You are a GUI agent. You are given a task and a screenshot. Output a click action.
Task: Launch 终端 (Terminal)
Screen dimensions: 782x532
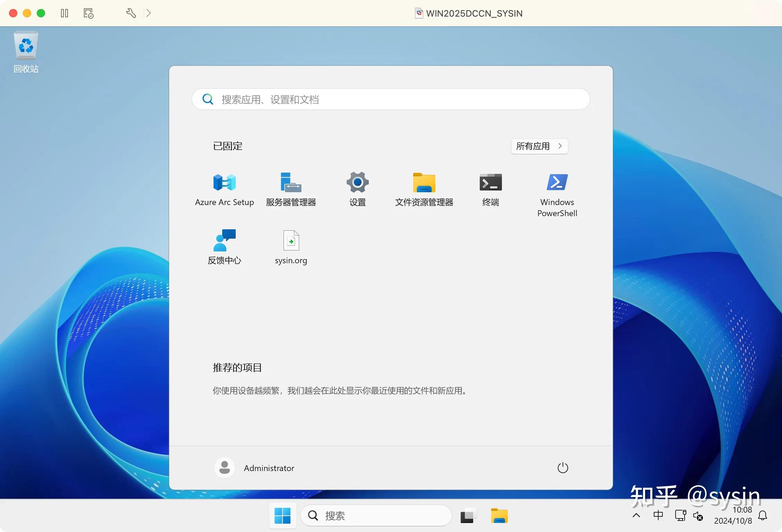[x=490, y=189]
